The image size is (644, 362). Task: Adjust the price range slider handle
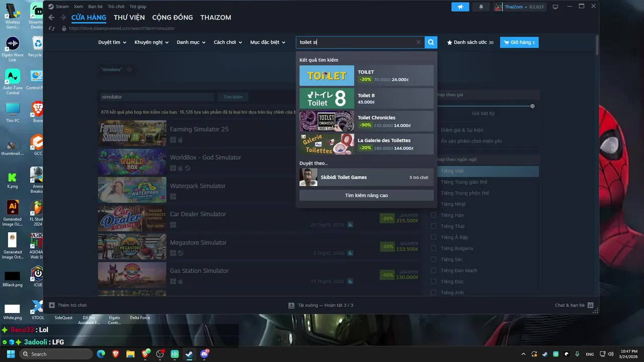point(532,106)
